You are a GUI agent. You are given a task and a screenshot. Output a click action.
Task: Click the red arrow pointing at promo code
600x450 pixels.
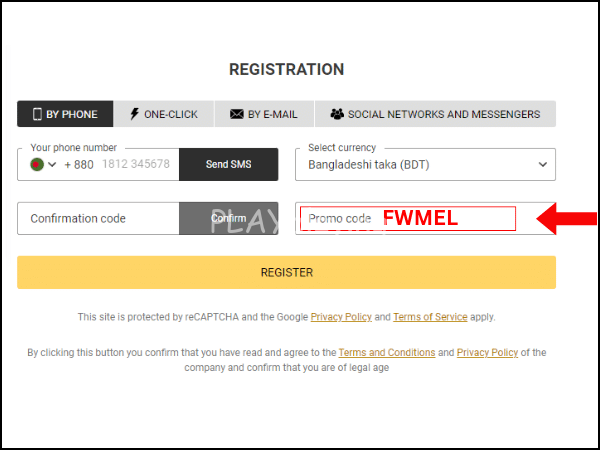tap(566, 218)
